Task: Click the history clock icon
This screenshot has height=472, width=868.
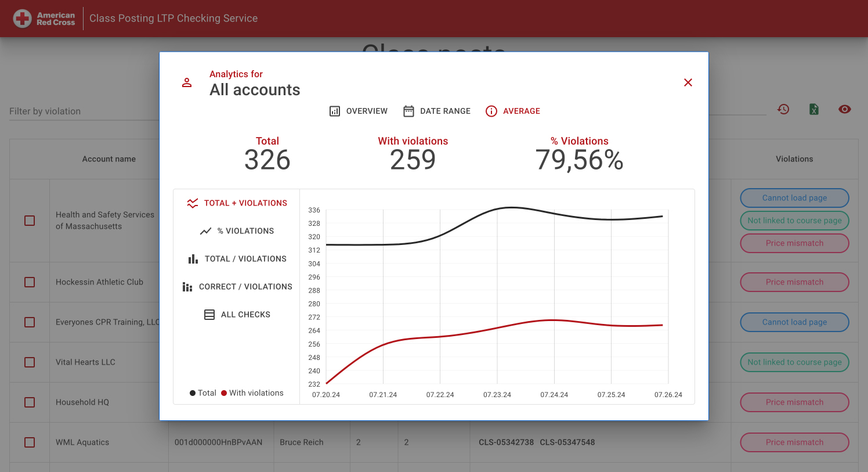Action: 783,109
